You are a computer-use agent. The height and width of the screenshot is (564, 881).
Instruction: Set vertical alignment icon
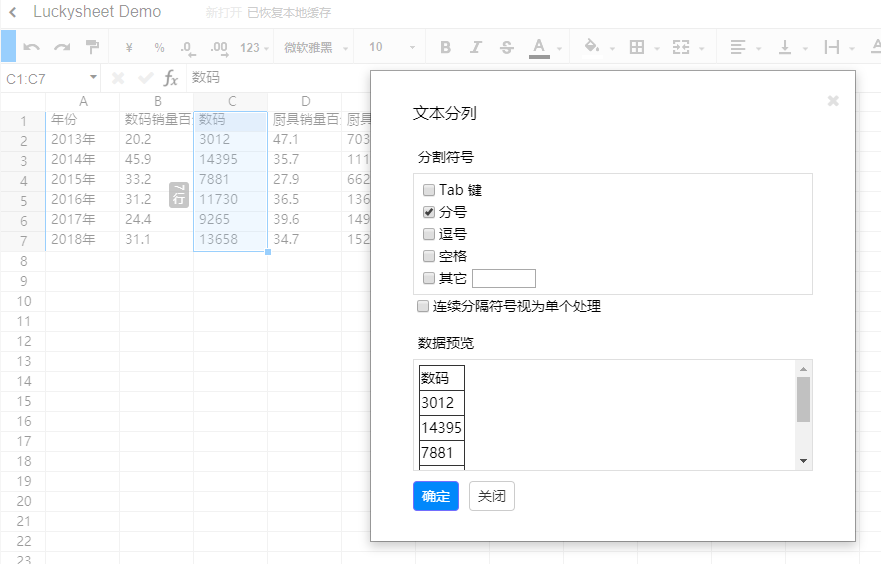coord(785,47)
